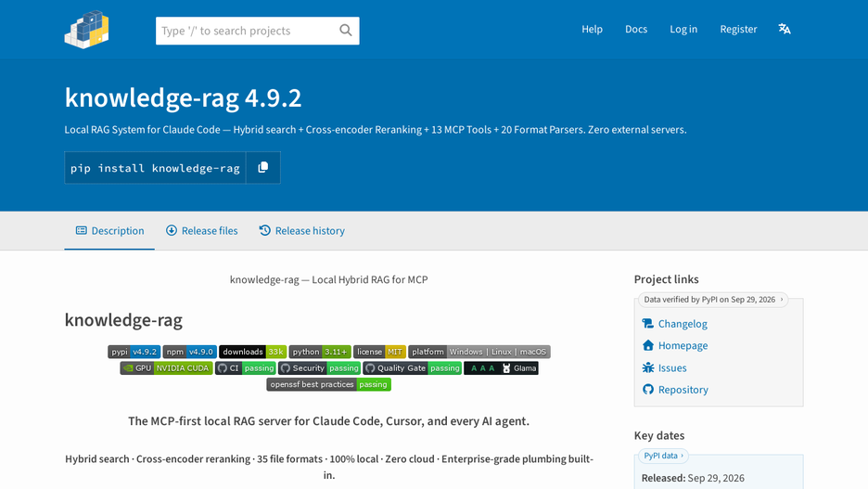Open the Repository project link
868x489 pixels.
(x=683, y=390)
